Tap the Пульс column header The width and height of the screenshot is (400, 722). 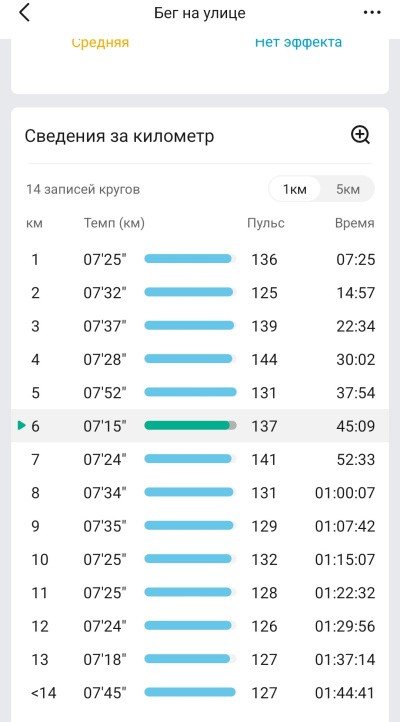pos(266,223)
